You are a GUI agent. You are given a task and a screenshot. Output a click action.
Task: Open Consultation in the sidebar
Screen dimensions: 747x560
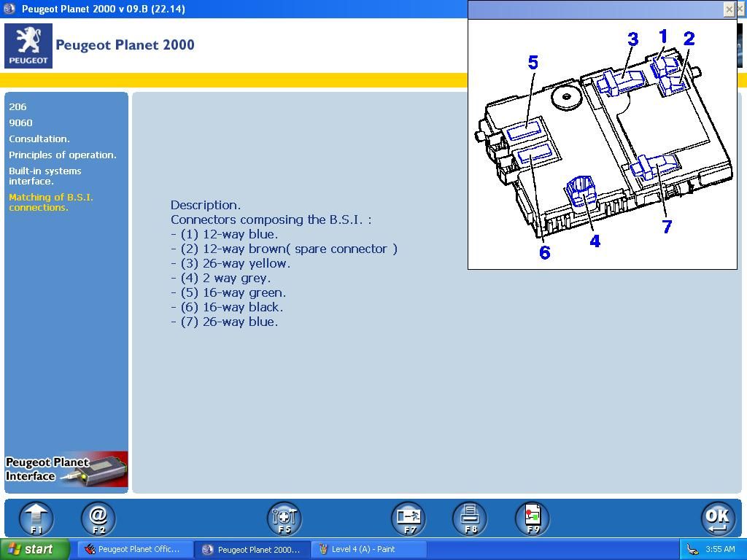pos(39,139)
